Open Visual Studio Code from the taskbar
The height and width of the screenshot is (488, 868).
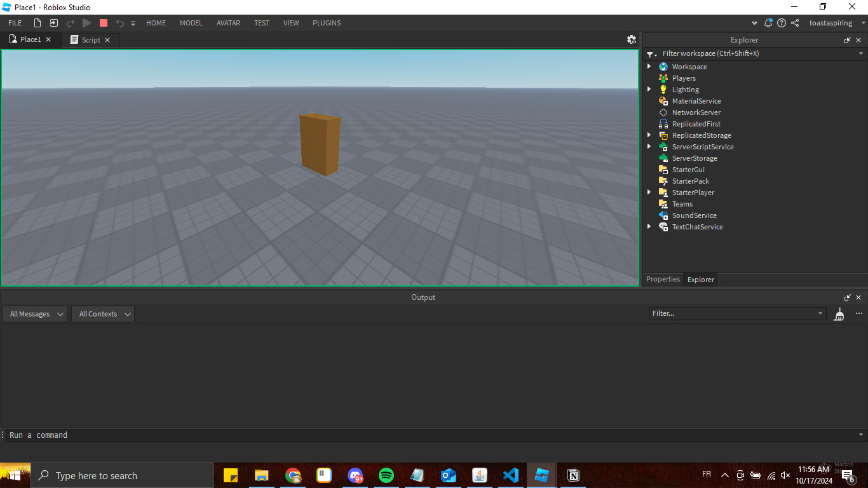(510, 475)
